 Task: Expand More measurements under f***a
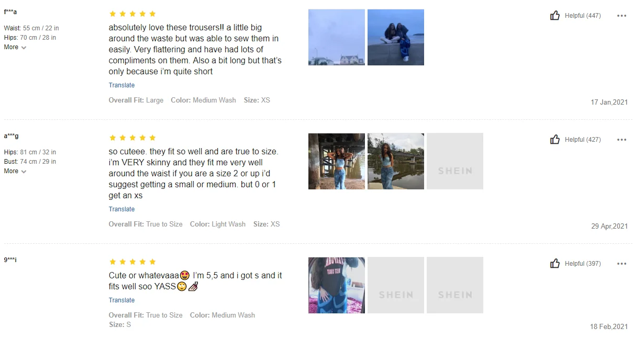coord(15,47)
